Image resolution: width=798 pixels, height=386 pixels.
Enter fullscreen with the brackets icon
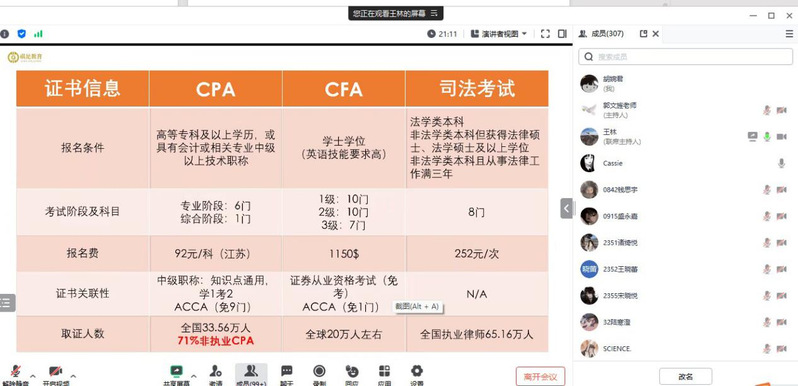pyautogui.click(x=545, y=34)
